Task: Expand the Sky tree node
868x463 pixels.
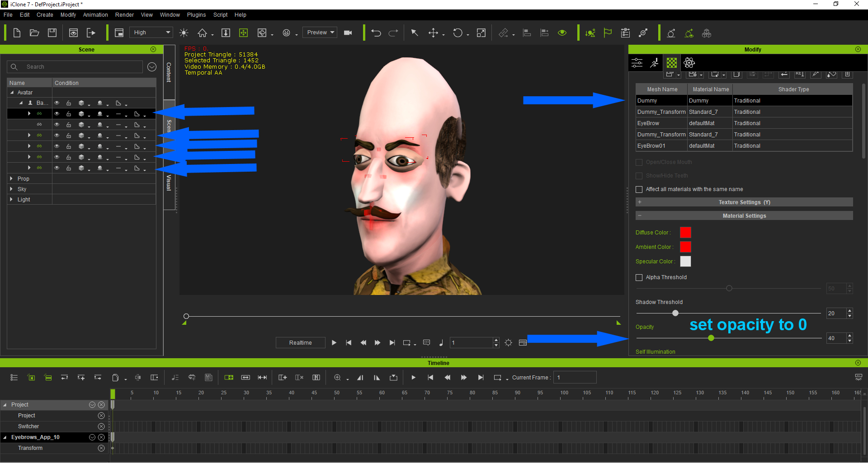Action: pyautogui.click(x=11, y=189)
